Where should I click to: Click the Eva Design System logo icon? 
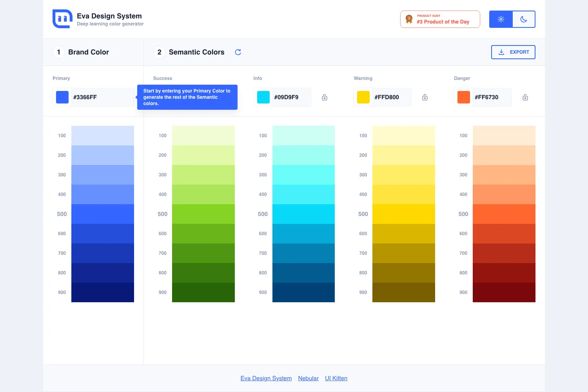[62, 19]
